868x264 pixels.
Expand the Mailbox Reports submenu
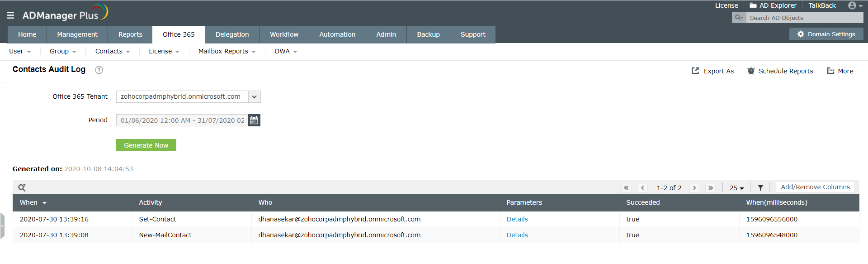(x=227, y=51)
